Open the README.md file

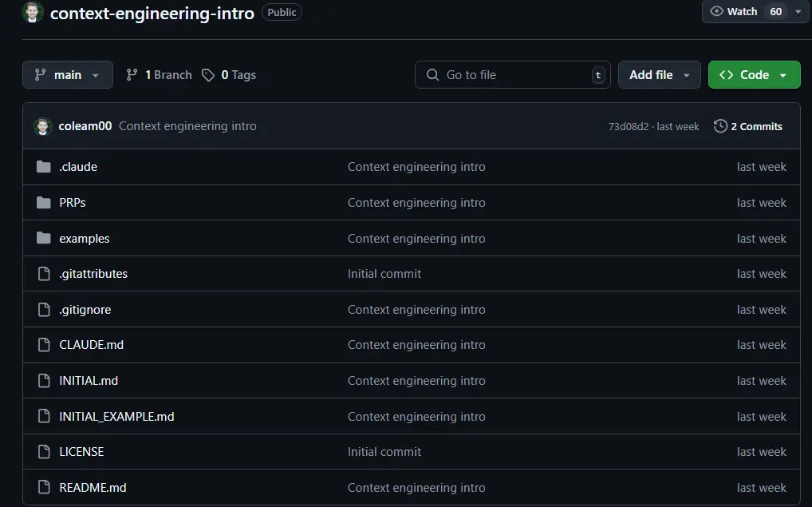[93, 488]
